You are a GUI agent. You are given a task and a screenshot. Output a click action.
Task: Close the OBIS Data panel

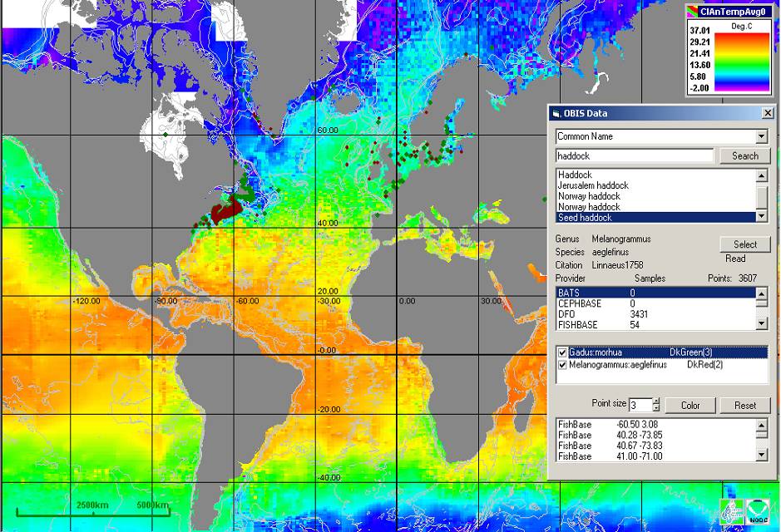pos(767,113)
